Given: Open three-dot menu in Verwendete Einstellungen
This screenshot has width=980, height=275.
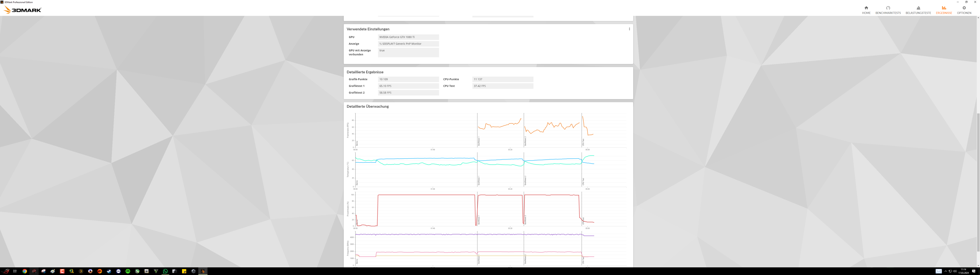Looking at the screenshot, I should [x=629, y=29].
